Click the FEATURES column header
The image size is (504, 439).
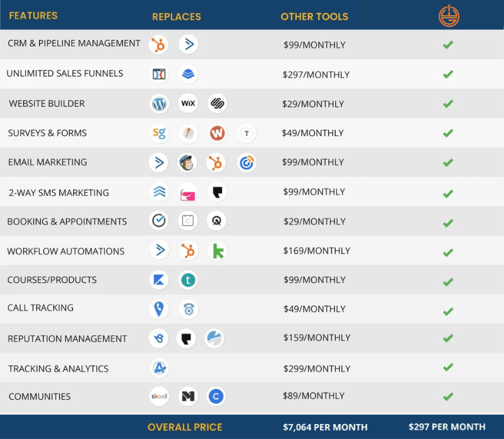pyautogui.click(x=33, y=16)
